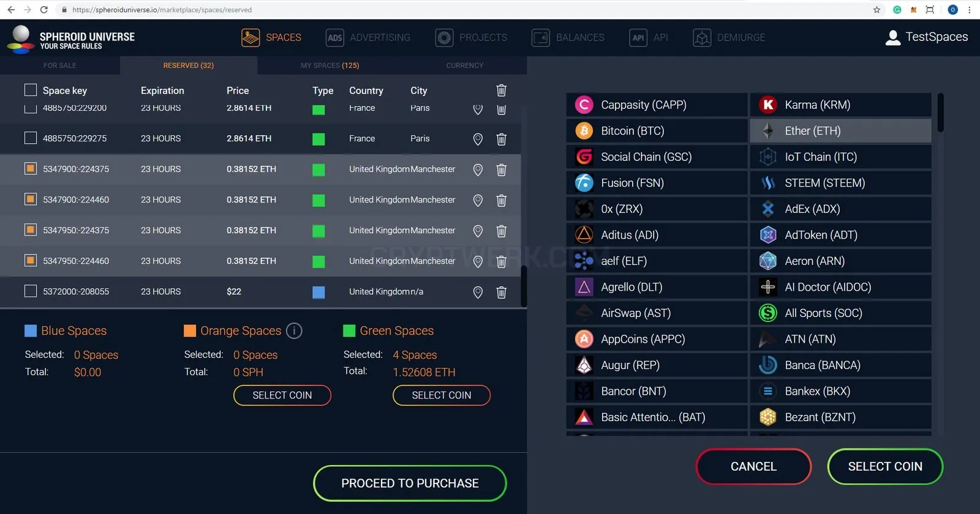Viewport: 980px width, 514px height.
Task: Delete space 5347900:-224375 via trash icon
Action: (x=501, y=169)
